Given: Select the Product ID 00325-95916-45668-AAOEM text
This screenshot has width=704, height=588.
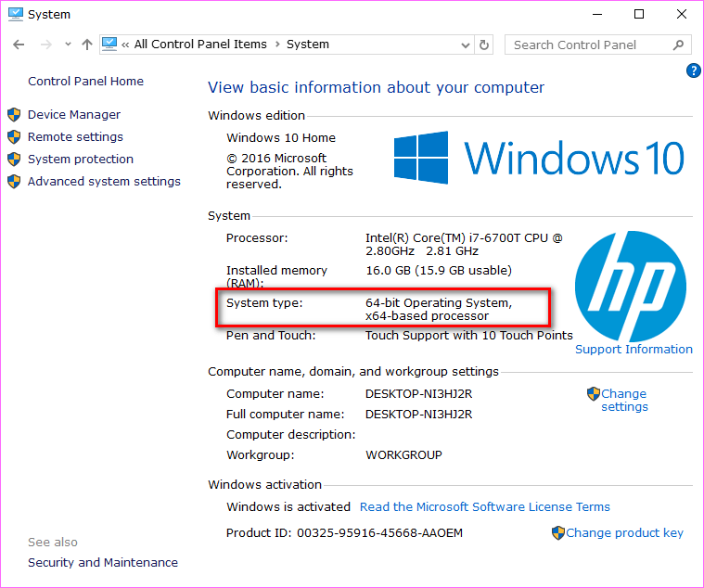Looking at the screenshot, I should (x=344, y=532).
